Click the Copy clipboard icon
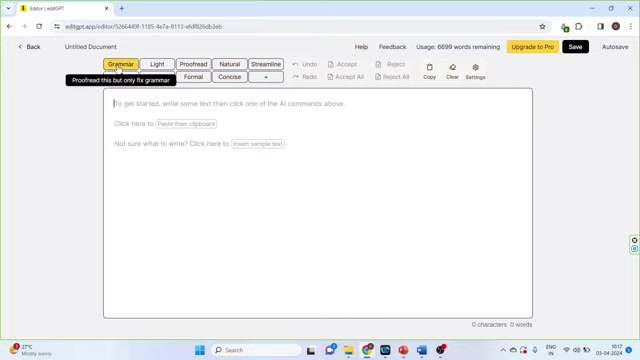Viewport: 640px width, 360px height. [429, 67]
